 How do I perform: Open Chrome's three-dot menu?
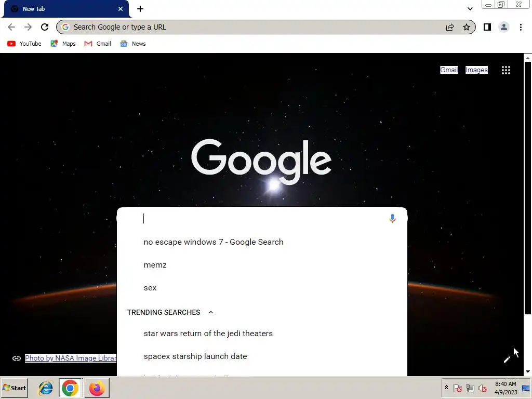pos(521,27)
